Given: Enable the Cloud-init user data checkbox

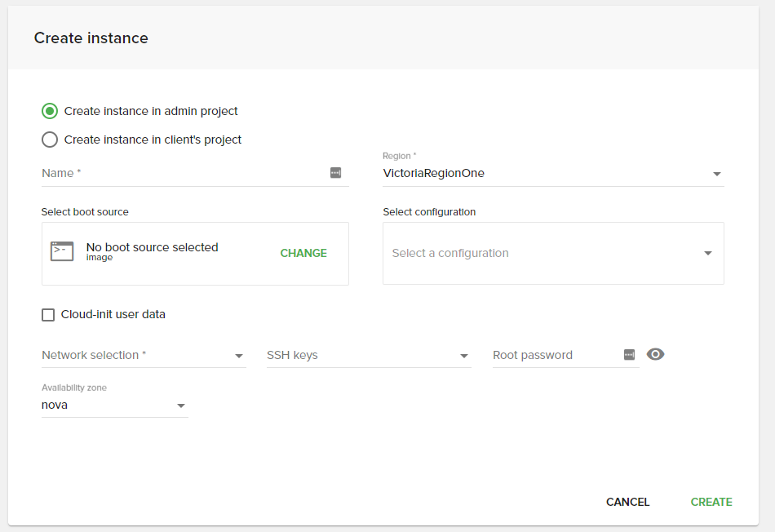Looking at the screenshot, I should pos(48,314).
